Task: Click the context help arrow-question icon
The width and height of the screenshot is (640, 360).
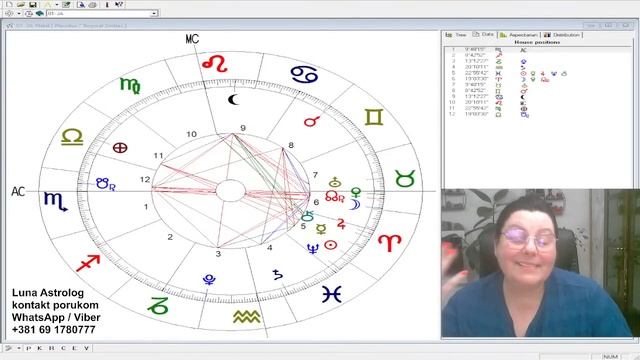Action: [x=119, y=4]
